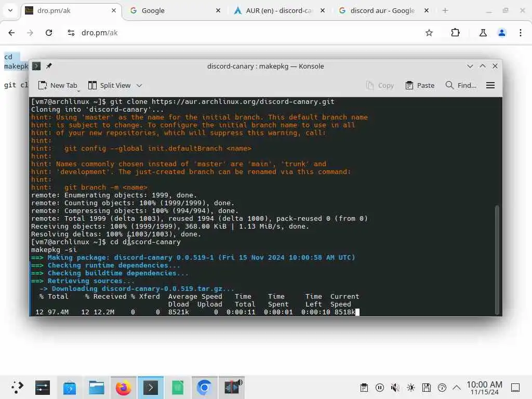Open Discover software center in taskbar
This screenshot has width=532, height=399.
point(70,388)
